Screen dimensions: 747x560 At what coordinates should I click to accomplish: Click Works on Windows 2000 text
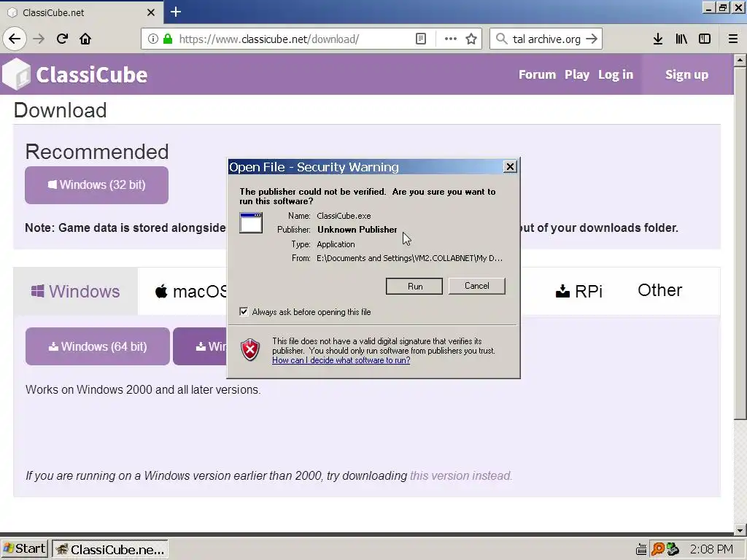pos(143,389)
